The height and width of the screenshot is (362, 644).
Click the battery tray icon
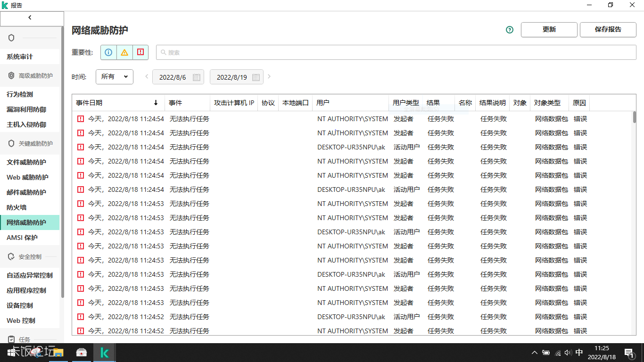tap(546, 353)
